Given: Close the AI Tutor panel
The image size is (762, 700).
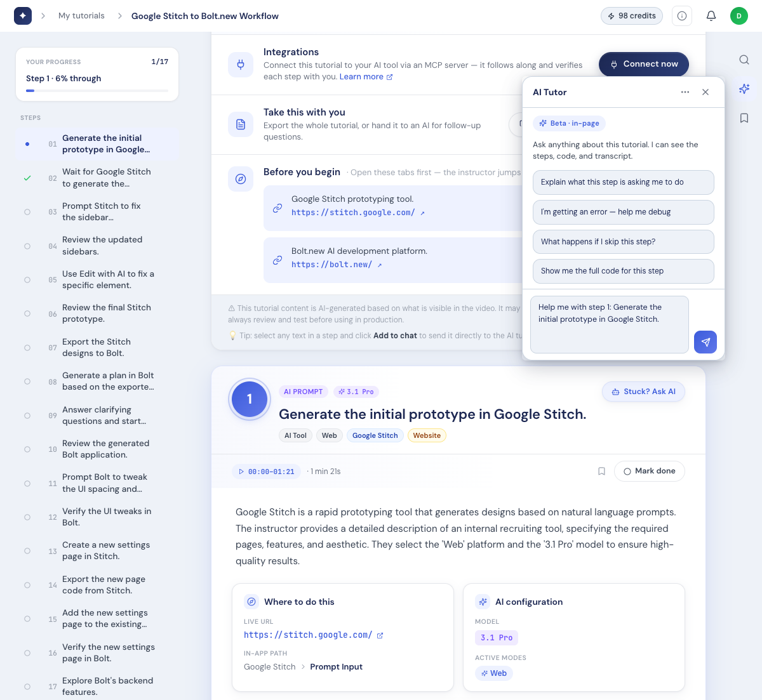Looking at the screenshot, I should [x=705, y=92].
